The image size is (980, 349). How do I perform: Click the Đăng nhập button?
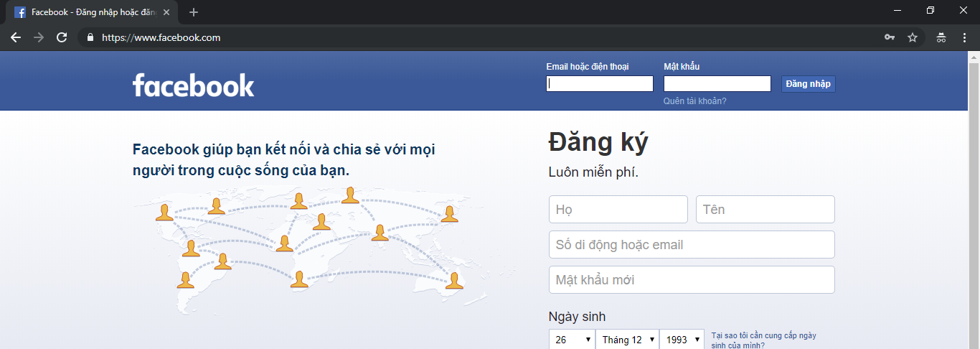[x=809, y=84]
